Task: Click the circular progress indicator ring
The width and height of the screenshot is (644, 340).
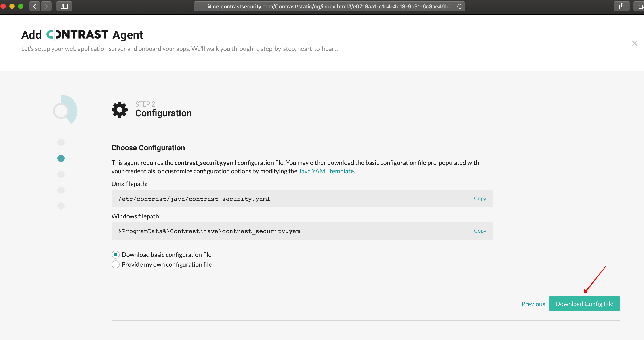Action: point(61,111)
